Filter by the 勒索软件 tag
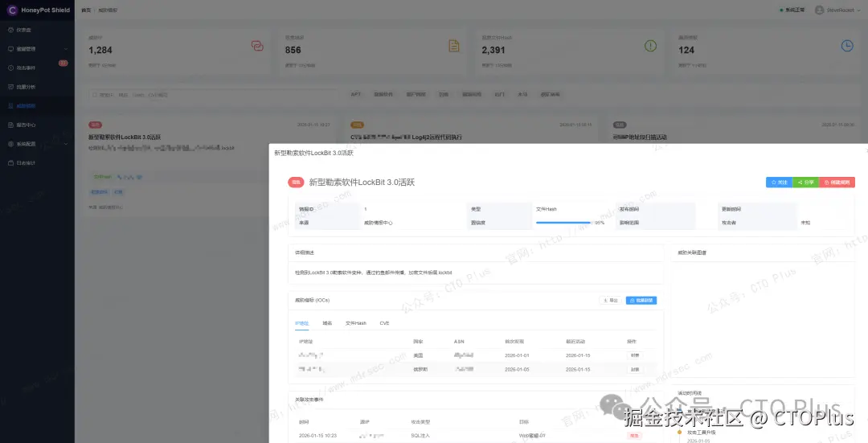Viewport: 868px width, 443px height. point(383,95)
